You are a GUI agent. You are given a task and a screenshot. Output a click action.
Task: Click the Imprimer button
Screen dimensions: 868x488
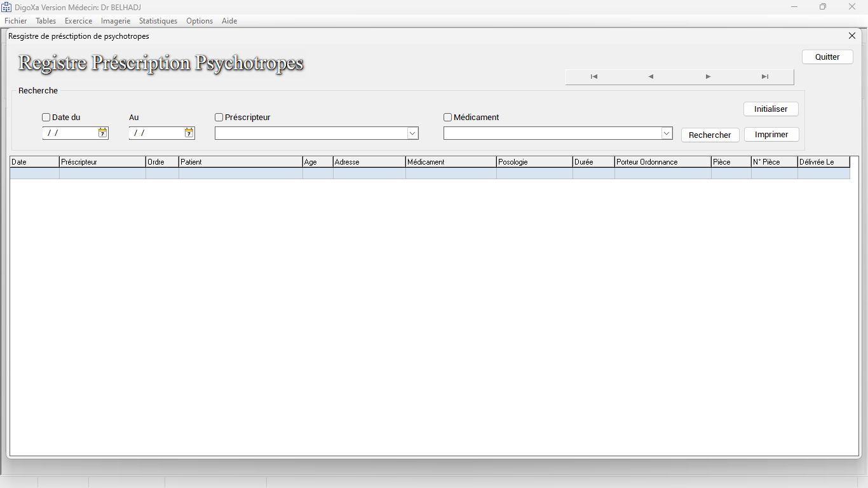pyautogui.click(x=771, y=135)
